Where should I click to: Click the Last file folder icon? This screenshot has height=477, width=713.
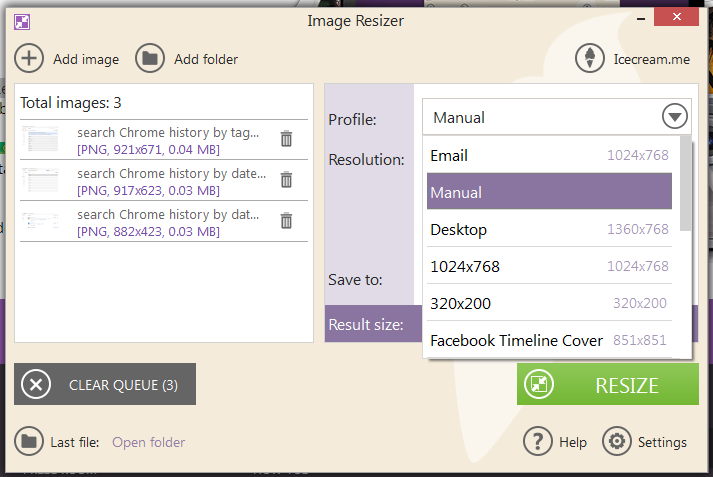tap(29, 441)
